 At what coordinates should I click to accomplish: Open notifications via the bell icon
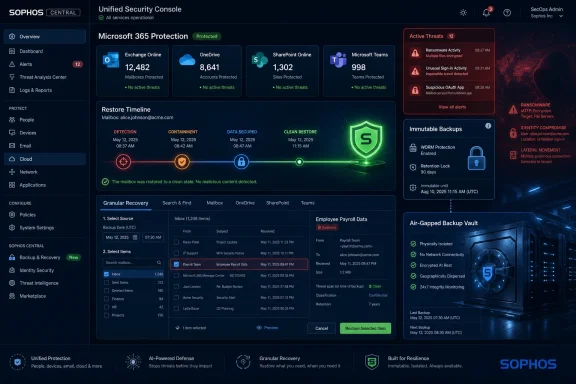tap(486, 13)
